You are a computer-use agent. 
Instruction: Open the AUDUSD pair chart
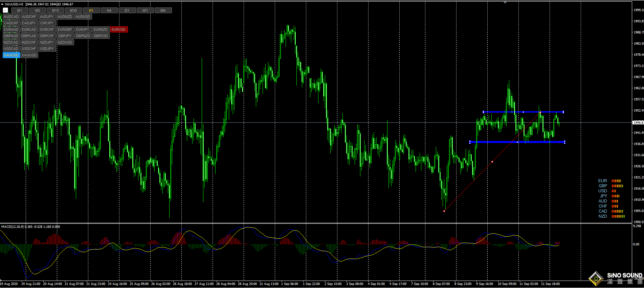tap(83, 17)
